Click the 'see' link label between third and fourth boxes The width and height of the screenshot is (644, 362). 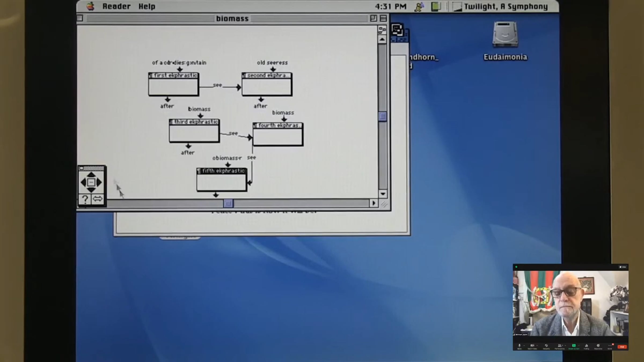pos(233,133)
